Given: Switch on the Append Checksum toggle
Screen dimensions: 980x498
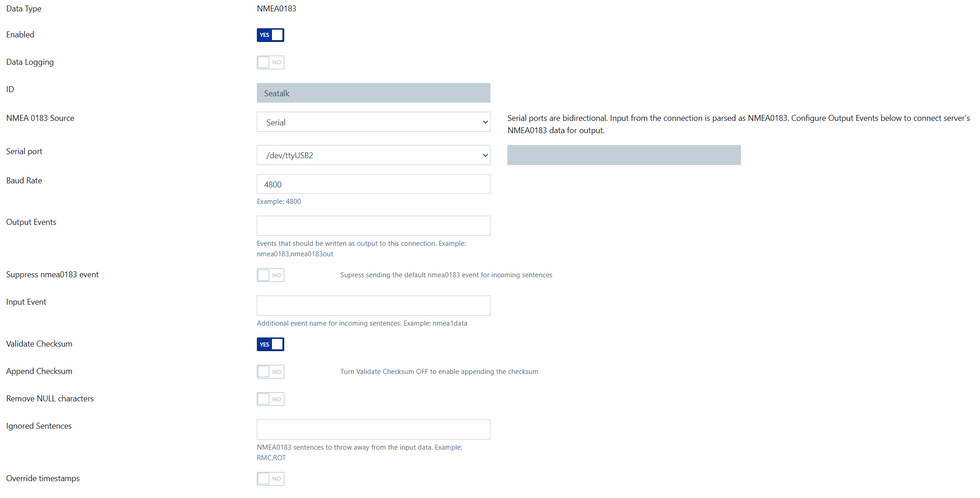Looking at the screenshot, I should (270, 372).
